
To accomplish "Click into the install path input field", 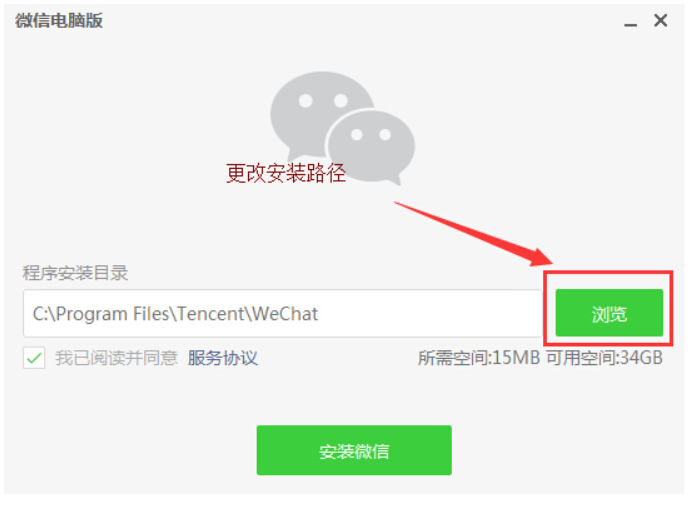I will pos(283,313).
